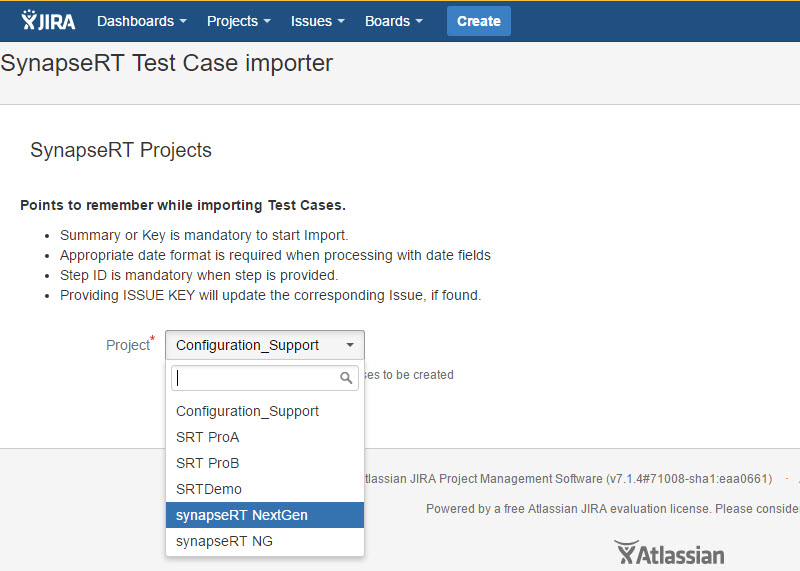Screen dimensions: 800x571
Task: Open the Projects menu
Action: tap(238, 21)
